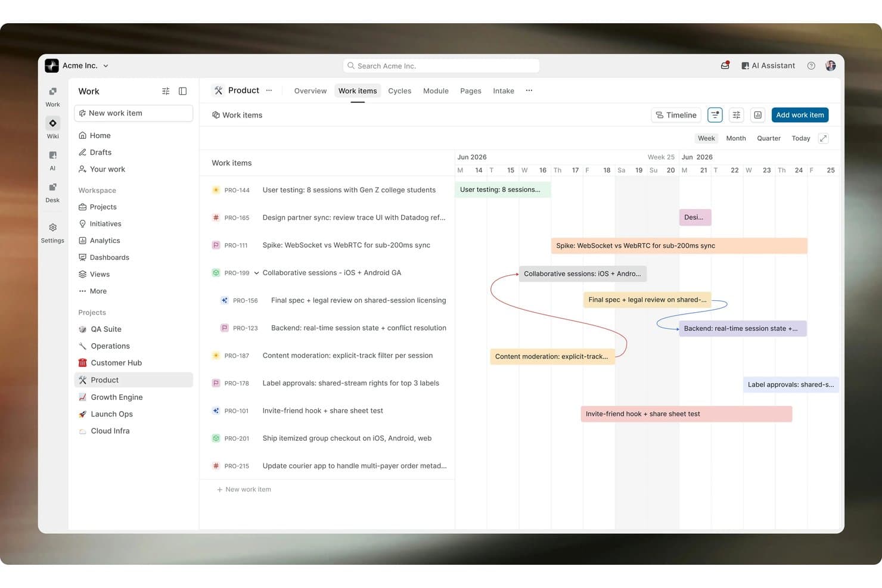This screenshot has width=882, height=588.
Task: Open the Overview tab
Action: click(x=310, y=91)
